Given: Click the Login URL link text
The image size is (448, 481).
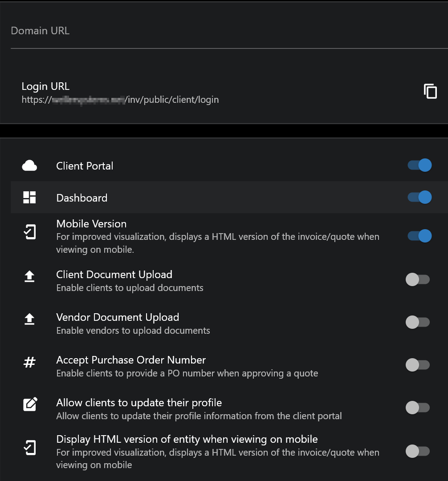Looking at the screenshot, I should tap(120, 100).
